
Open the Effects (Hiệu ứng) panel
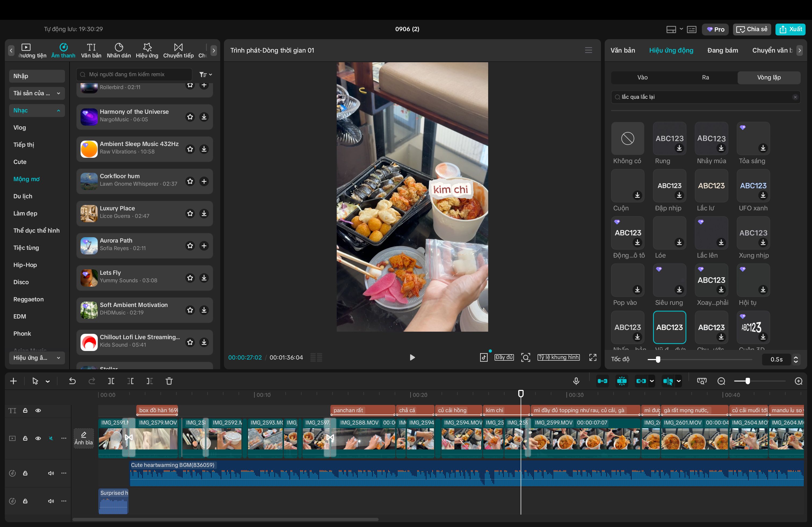[x=147, y=50]
